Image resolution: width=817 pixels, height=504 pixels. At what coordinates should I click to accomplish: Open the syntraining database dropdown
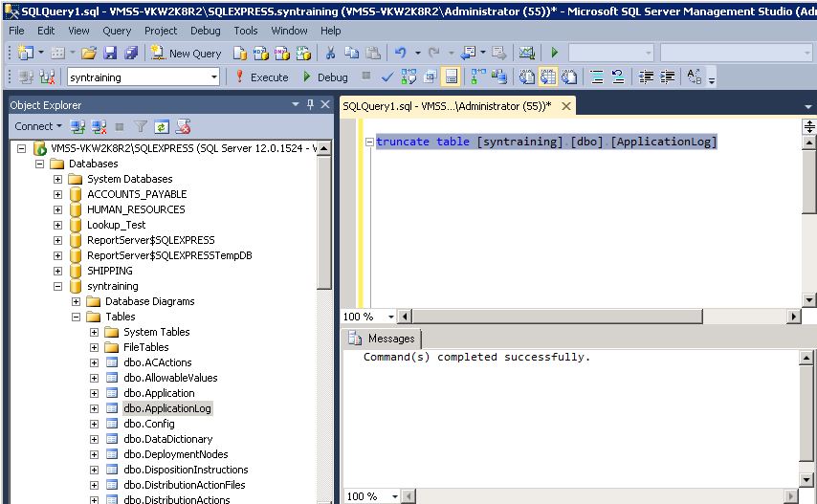click(213, 77)
